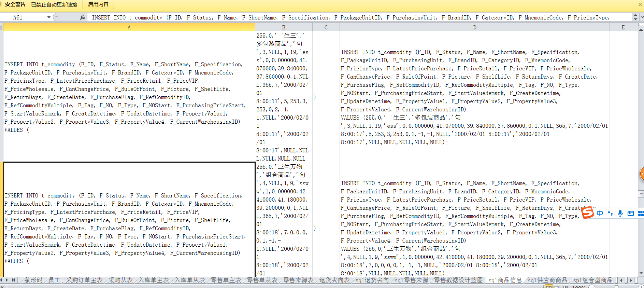Image resolution: width=644 pixels, height=288 pixels.
Task: Switch to the 入库单主表 sheet tab
Action: [x=154, y=280]
